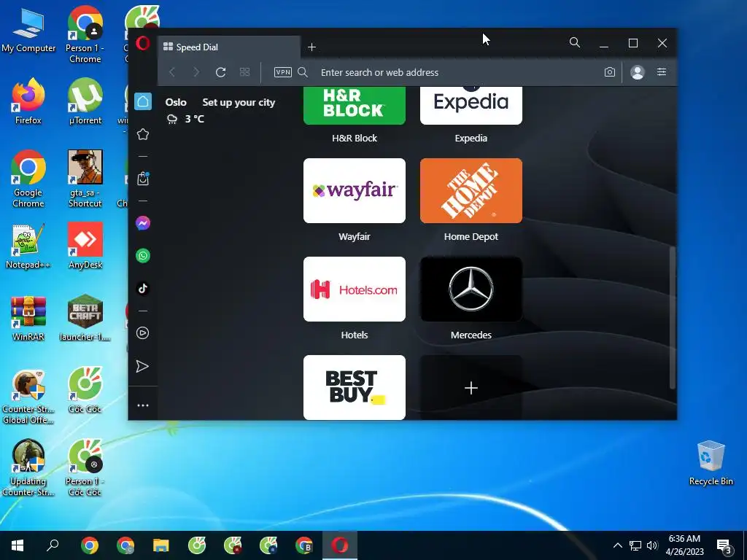Show hidden tray icons chevron

617,545
